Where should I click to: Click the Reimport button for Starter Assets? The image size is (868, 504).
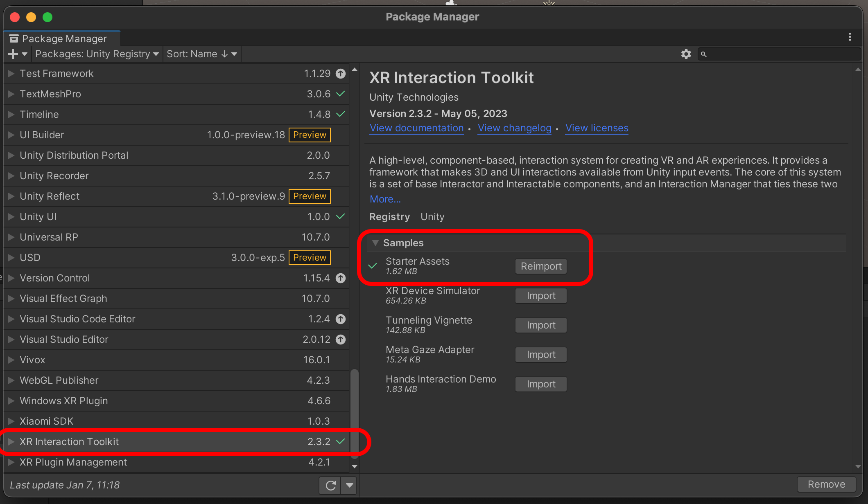coord(541,266)
